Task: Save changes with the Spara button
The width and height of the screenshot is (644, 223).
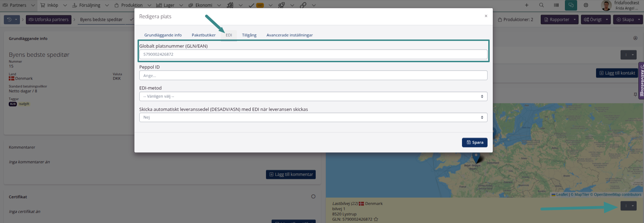Action: (x=475, y=143)
